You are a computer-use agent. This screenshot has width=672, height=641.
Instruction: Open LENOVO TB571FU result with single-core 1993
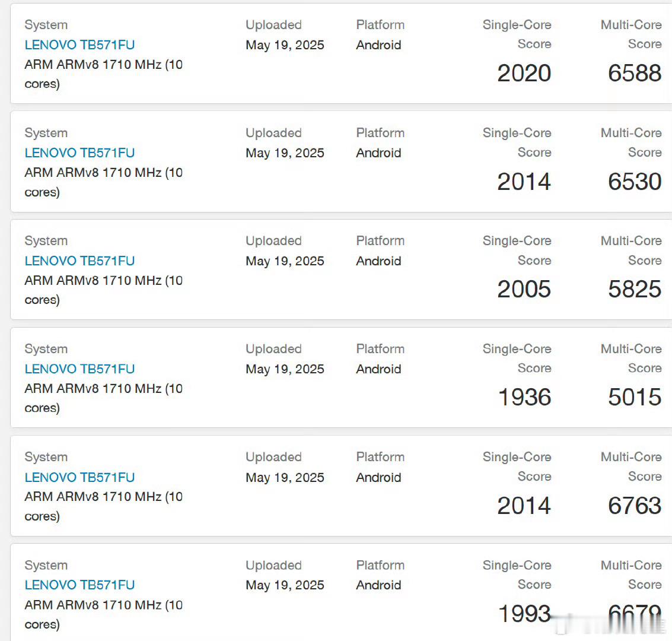79,585
